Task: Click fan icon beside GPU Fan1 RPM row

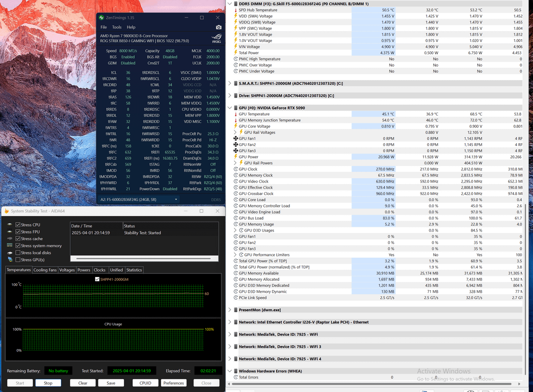Action: 235,139
